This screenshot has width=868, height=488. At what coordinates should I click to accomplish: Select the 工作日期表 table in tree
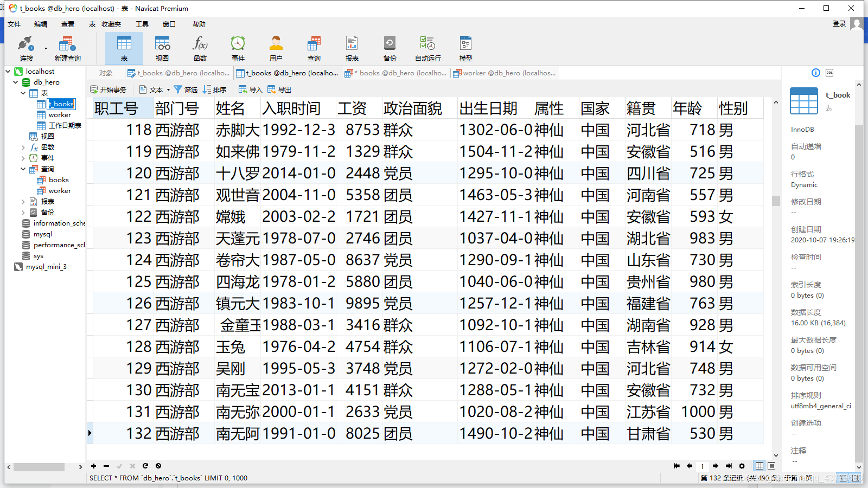coord(65,125)
